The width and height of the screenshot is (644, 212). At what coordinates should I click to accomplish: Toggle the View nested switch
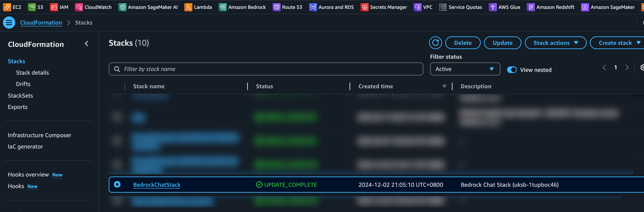tap(511, 70)
